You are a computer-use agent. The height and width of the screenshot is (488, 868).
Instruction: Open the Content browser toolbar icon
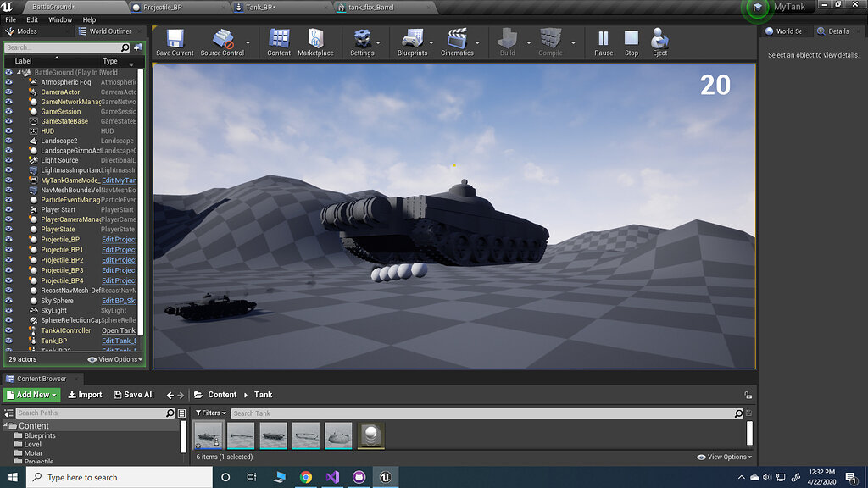(279, 40)
